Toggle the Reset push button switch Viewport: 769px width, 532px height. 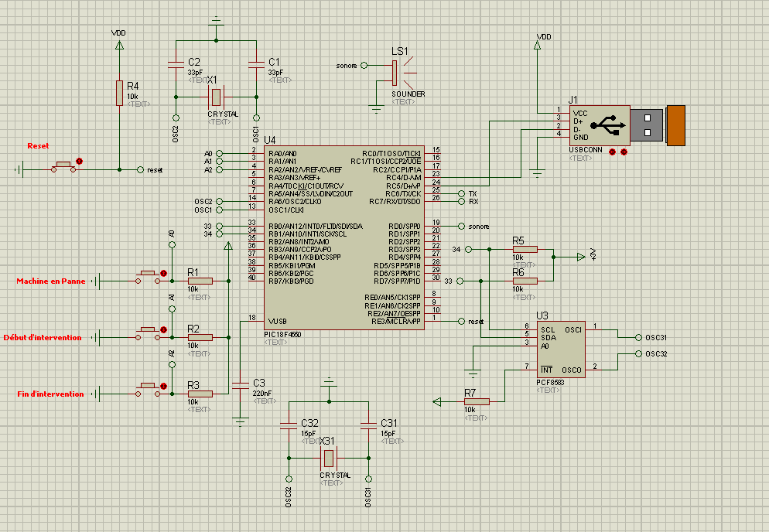point(63,167)
